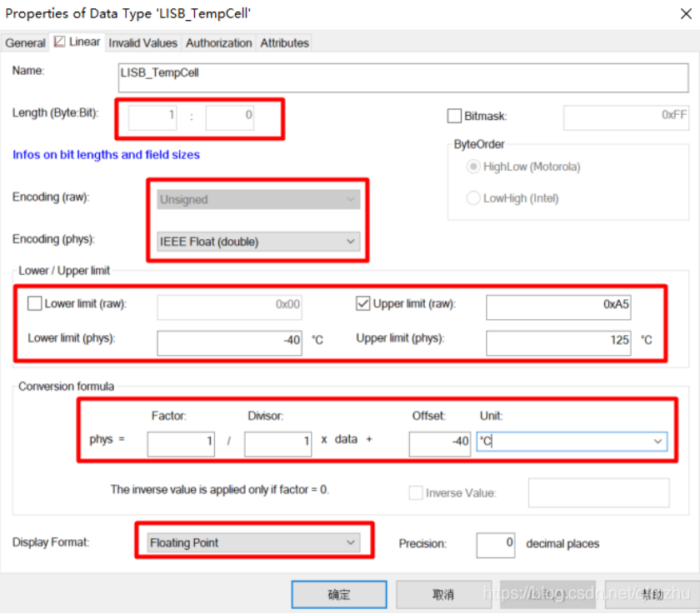Click the Name field containing LISB_TempCell
Screen dimensions: 700x614
tap(403, 78)
